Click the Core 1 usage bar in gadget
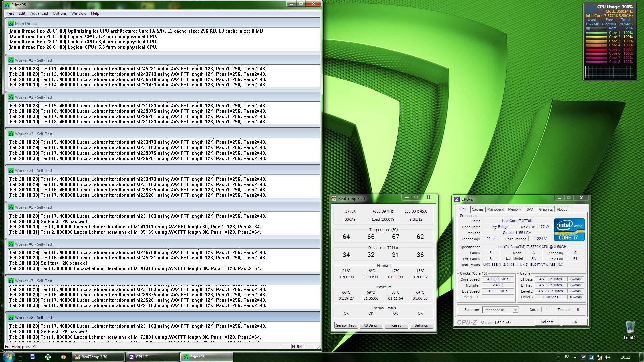This screenshot has height=362, width=644. [x=596, y=33]
